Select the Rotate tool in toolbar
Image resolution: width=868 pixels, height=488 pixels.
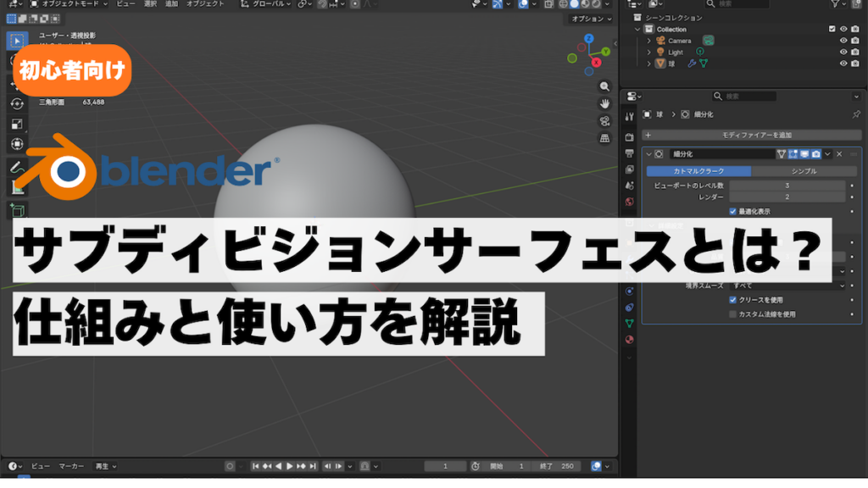(x=17, y=103)
